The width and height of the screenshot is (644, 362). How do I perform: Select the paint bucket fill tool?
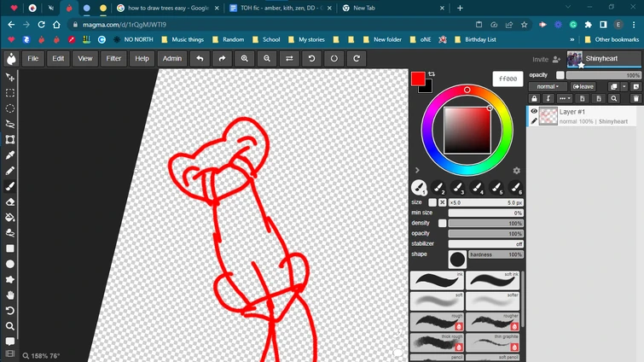click(x=10, y=218)
